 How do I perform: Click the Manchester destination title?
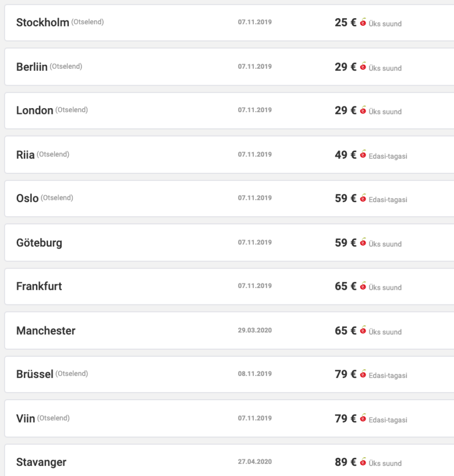tap(46, 331)
